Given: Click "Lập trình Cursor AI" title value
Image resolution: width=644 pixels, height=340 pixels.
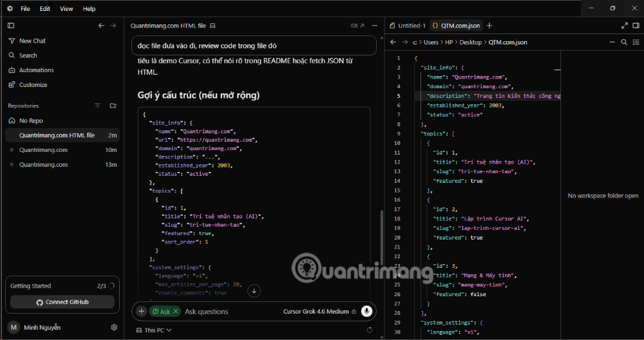Looking at the screenshot, I should pos(495,218).
